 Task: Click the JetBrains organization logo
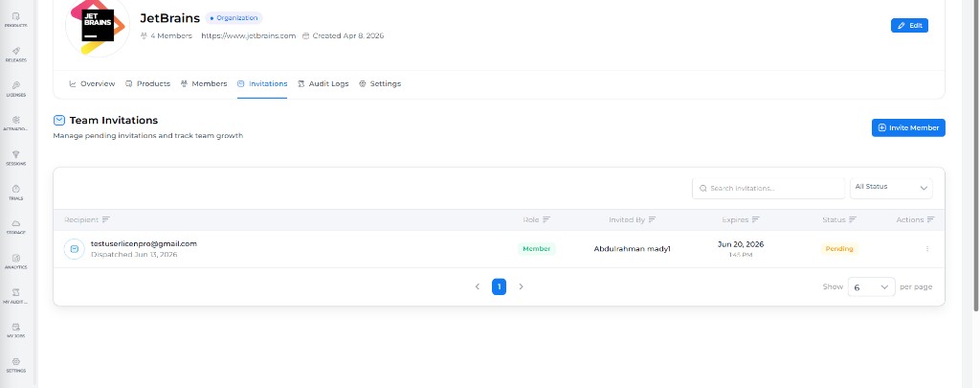point(98,26)
